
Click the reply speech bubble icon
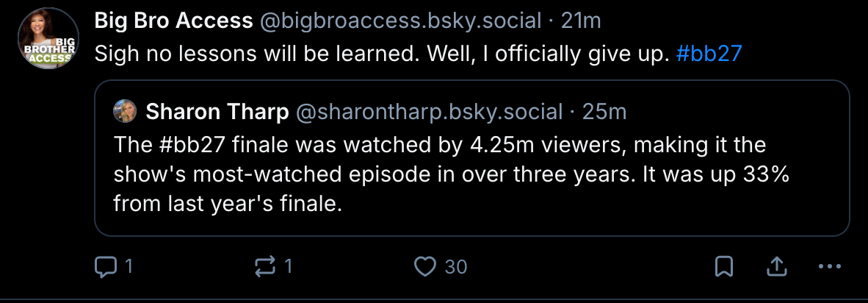(106, 266)
